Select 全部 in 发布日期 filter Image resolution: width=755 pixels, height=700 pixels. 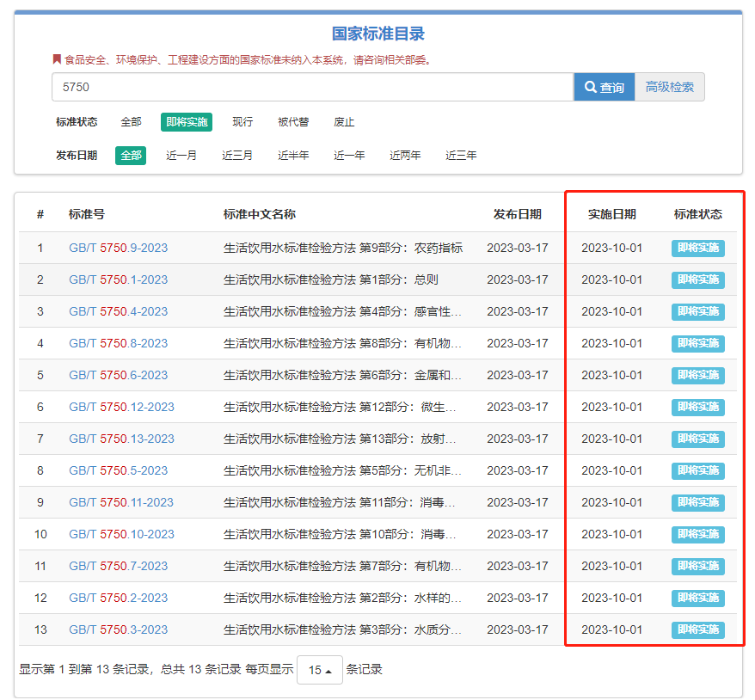click(131, 156)
